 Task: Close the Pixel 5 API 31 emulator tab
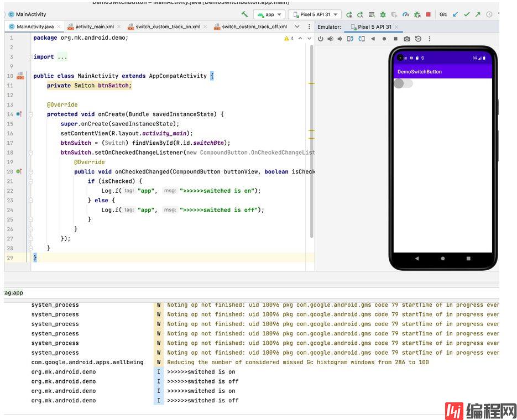[396, 27]
